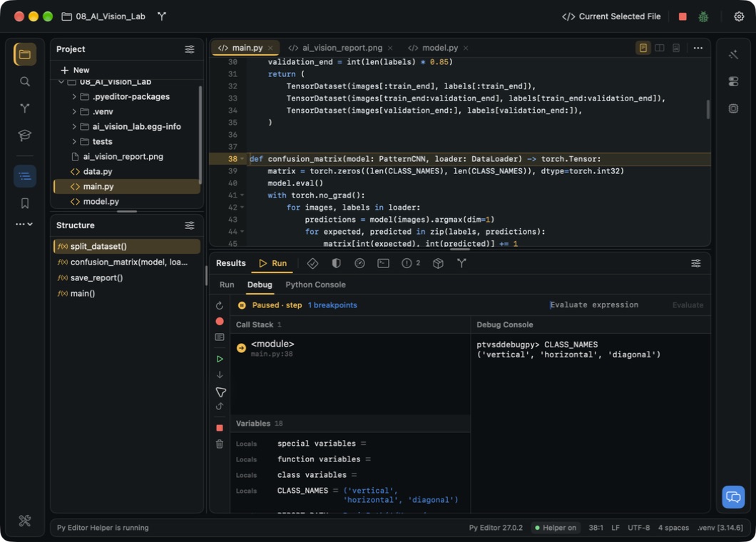Toggle split editor view icon
The image size is (756, 542).
tap(660, 48)
